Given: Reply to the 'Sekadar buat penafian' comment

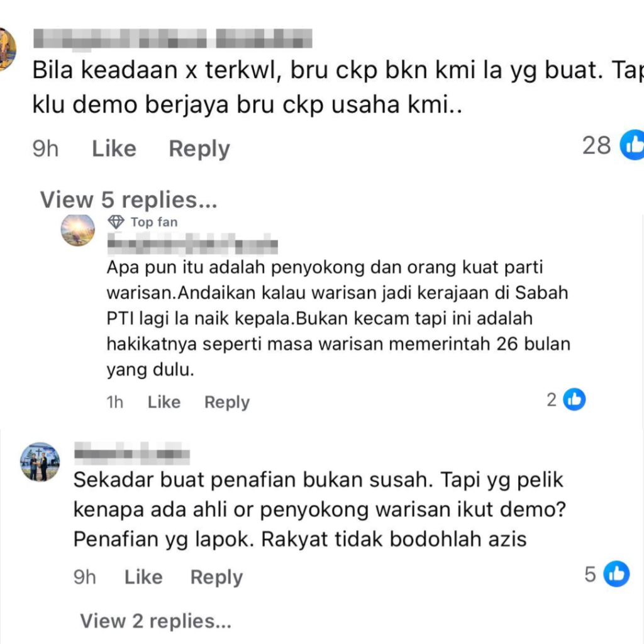Looking at the screenshot, I should (216, 577).
